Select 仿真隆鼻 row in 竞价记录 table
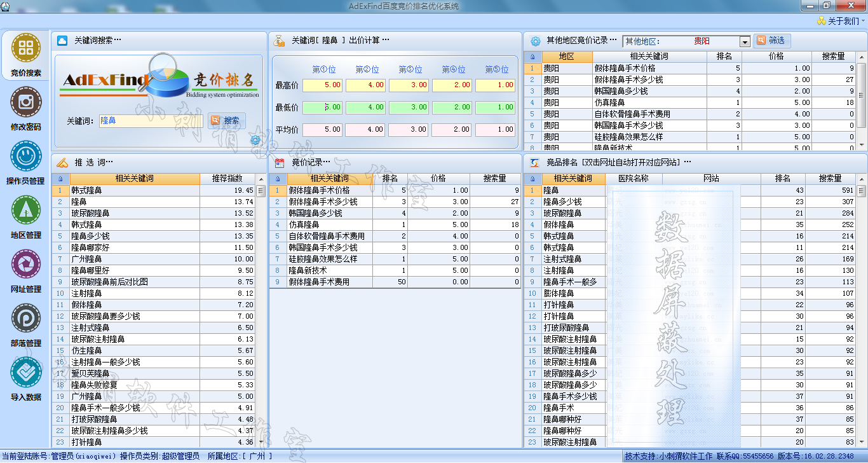This screenshot has height=463, width=868. tap(394, 225)
